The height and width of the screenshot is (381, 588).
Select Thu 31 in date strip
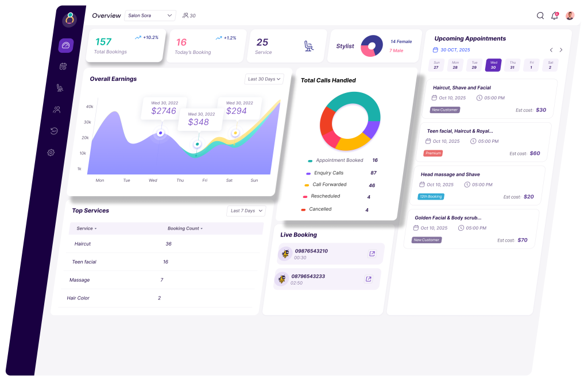pos(512,65)
